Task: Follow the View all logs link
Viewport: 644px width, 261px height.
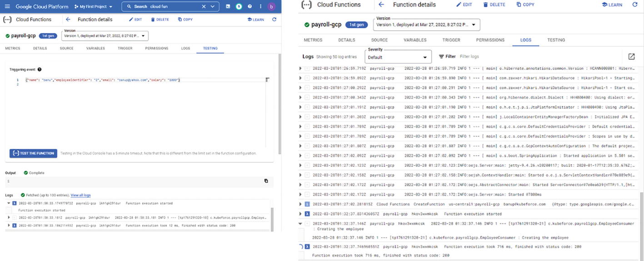Action: pyautogui.click(x=80, y=195)
